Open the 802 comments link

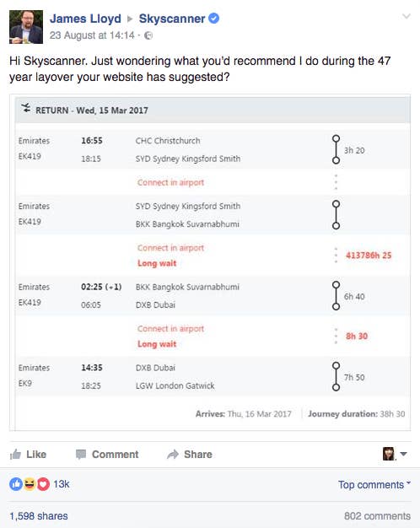click(x=377, y=516)
